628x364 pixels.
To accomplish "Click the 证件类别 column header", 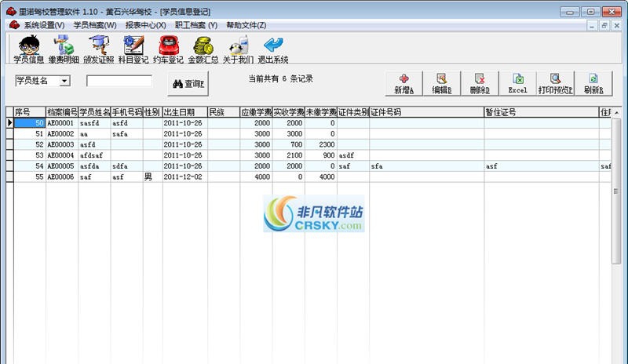I will pyautogui.click(x=353, y=112).
